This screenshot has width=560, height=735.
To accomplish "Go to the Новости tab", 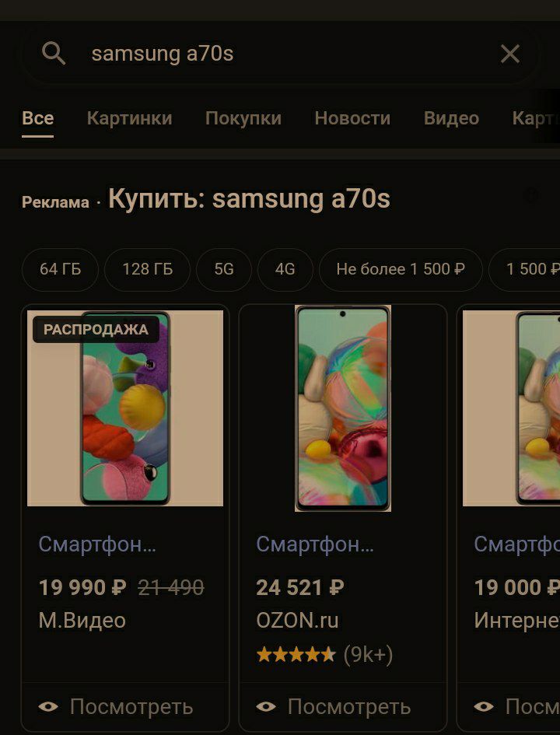I will tap(352, 118).
